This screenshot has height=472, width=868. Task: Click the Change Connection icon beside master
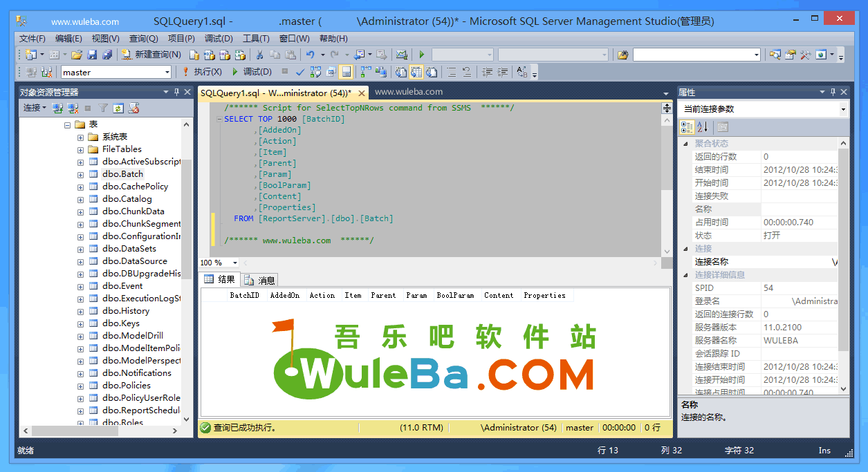(46, 72)
